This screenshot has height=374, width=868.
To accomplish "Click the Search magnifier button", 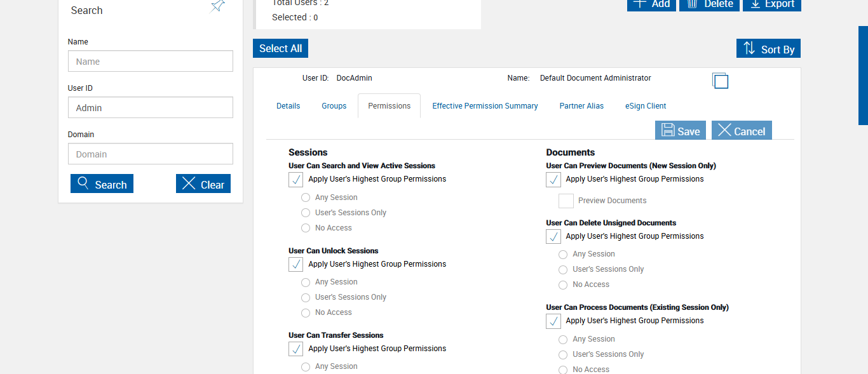I will click(x=102, y=184).
